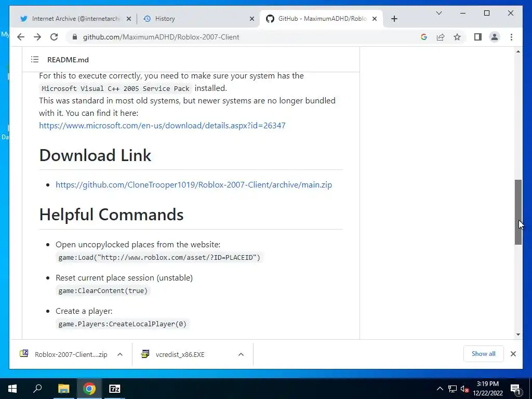Switch to the History tab
Screen dimensions: 532x399
(198, 19)
